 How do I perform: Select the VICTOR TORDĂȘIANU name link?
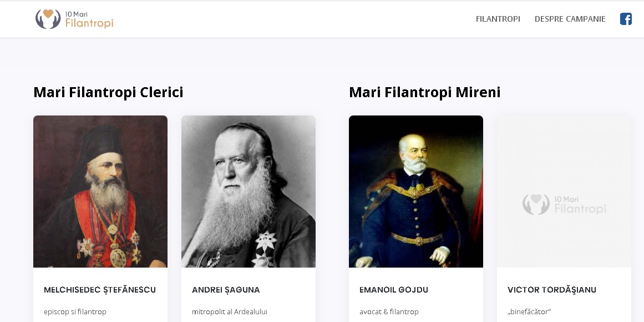pyautogui.click(x=552, y=290)
